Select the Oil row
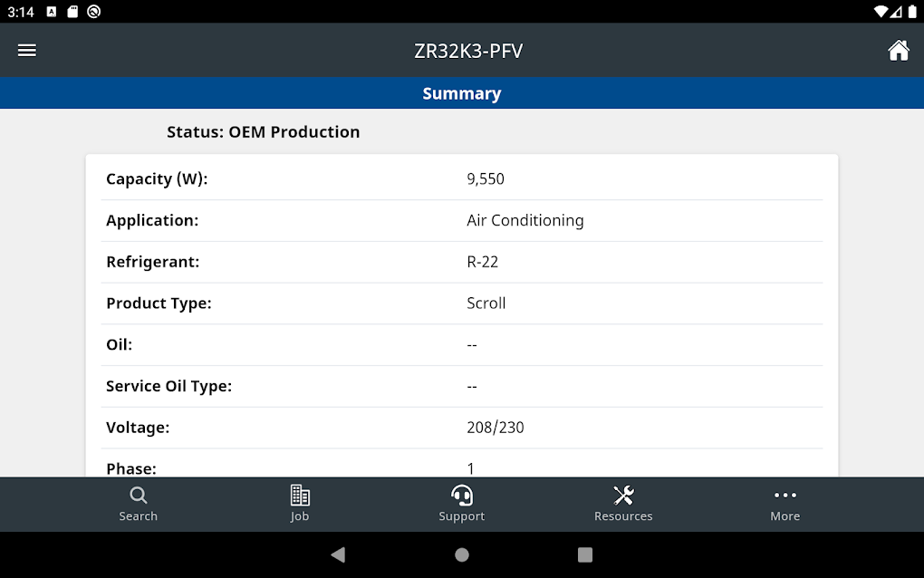 tap(462, 345)
